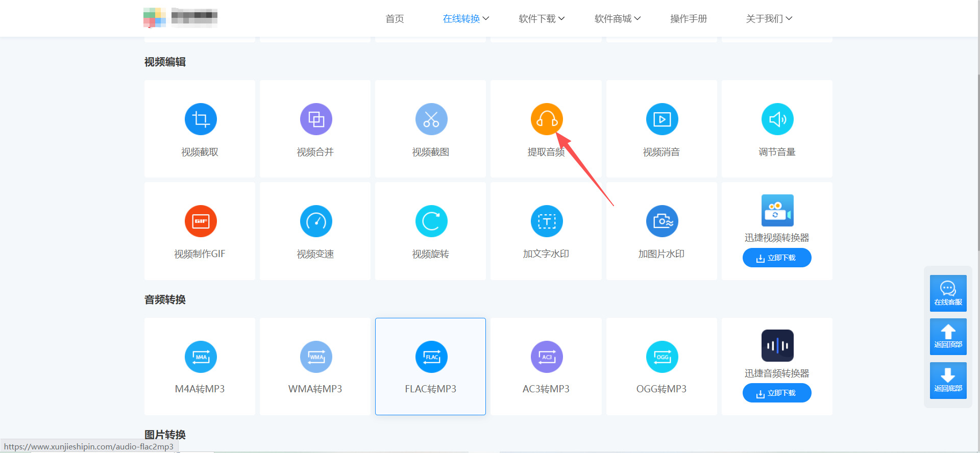
Task: Click the orange 提取音频 headphone icon
Action: [547, 119]
